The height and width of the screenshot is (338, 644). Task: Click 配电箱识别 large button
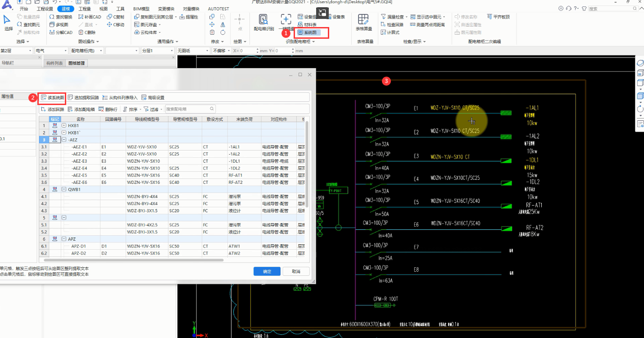coord(264,23)
